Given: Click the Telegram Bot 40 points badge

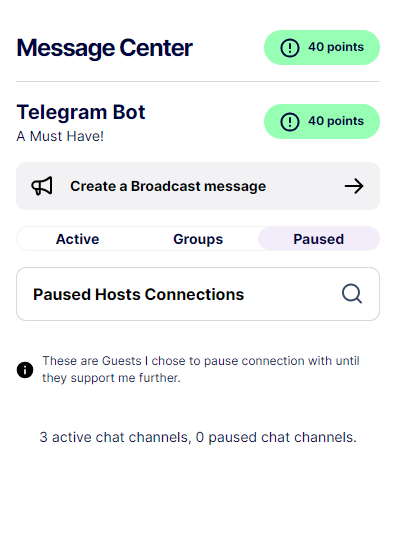Looking at the screenshot, I should (322, 121).
